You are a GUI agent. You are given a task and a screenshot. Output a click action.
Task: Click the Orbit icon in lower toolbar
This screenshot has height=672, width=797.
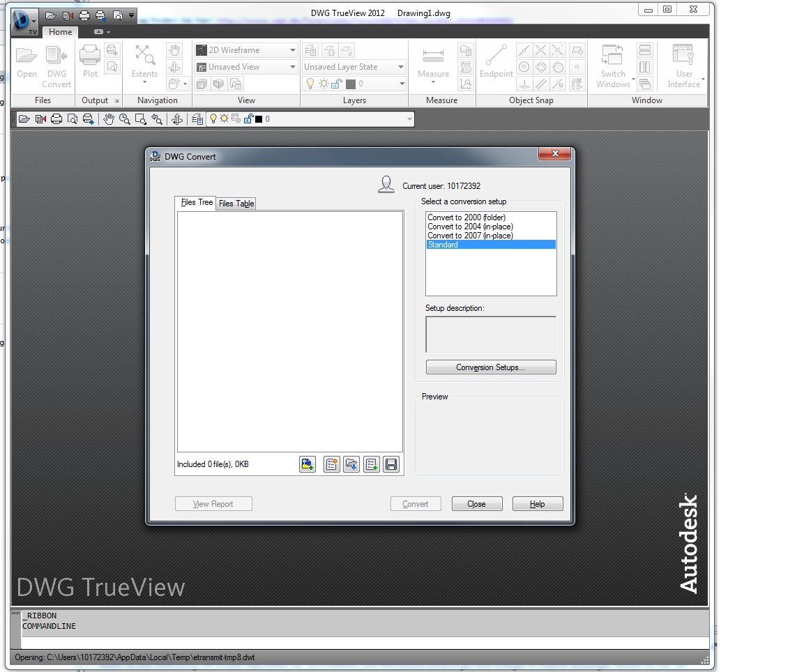[177, 119]
